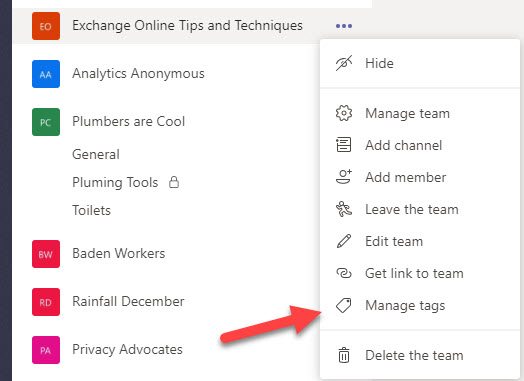Click the crossed-eye Hide icon
The image size is (524, 381).
coord(344,63)
